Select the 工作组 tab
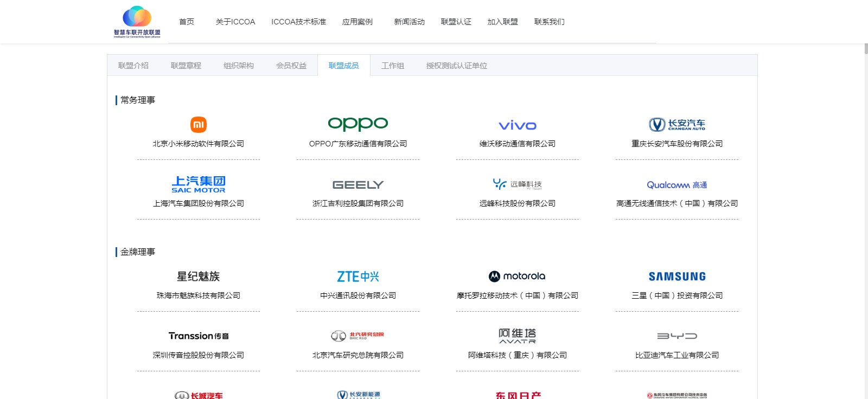Screen dimensions: 868x399 click(393, 66)
